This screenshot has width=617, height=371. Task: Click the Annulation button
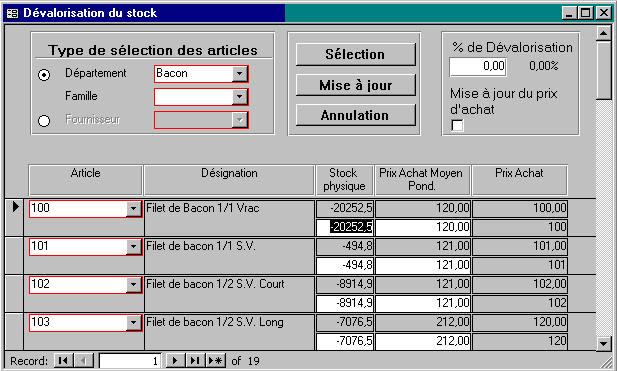click(355, 115)
